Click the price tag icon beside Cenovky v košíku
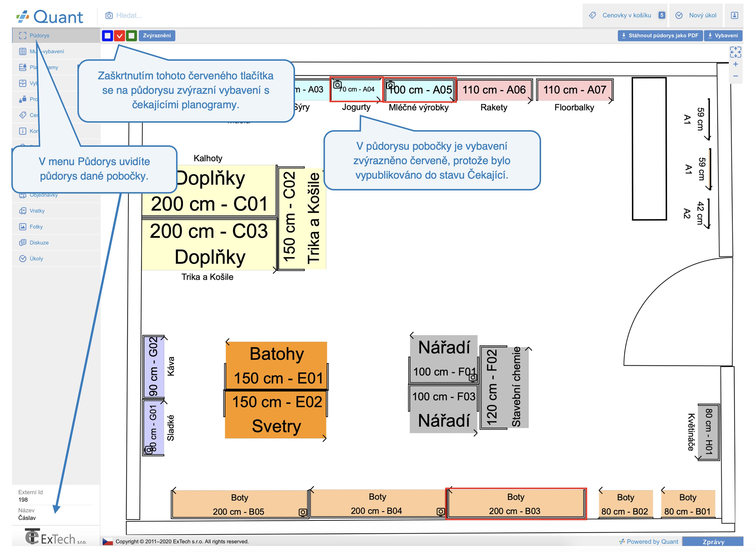 [592, 15]
